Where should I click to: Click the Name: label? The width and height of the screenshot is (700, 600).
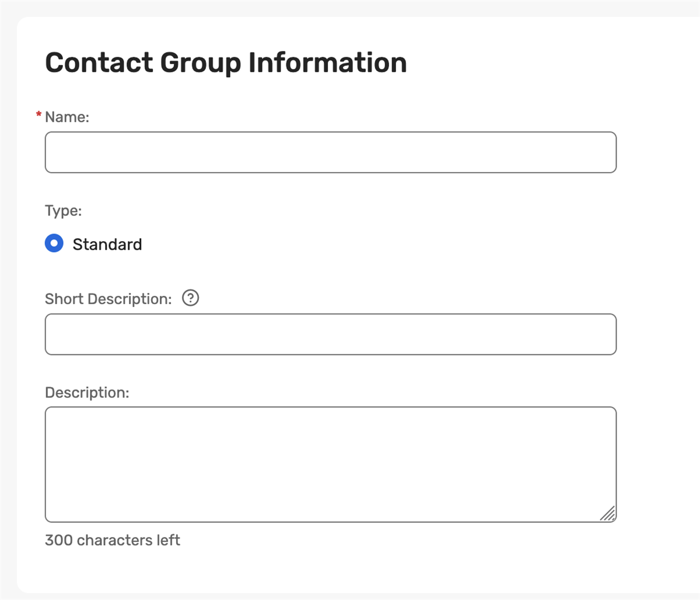point(66,117)
